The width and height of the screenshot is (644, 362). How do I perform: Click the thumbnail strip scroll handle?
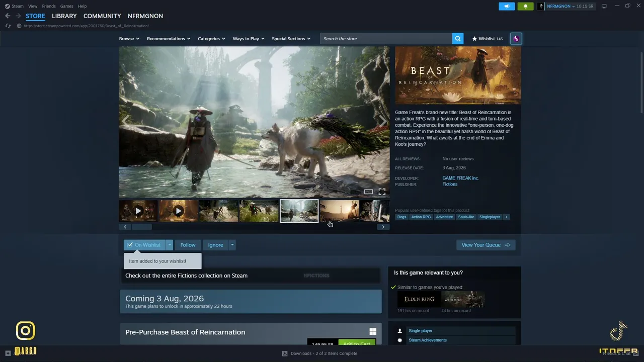(x=141, y=227)
